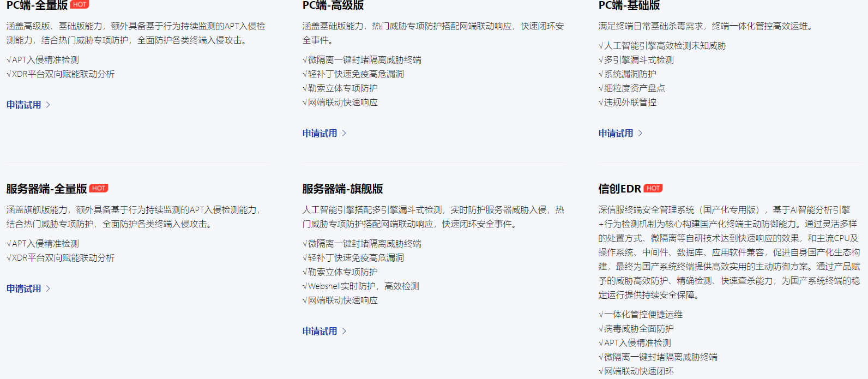Click the HOT badge beside 信创EDR
Image resolution: width=868 pixels, height=379 pixels.
click(653, 188)
